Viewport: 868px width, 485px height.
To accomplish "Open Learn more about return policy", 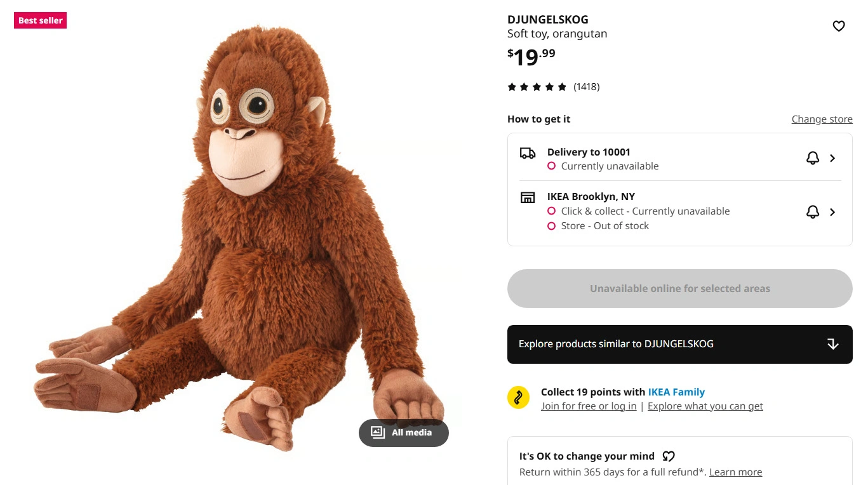I will pos(735,472).
